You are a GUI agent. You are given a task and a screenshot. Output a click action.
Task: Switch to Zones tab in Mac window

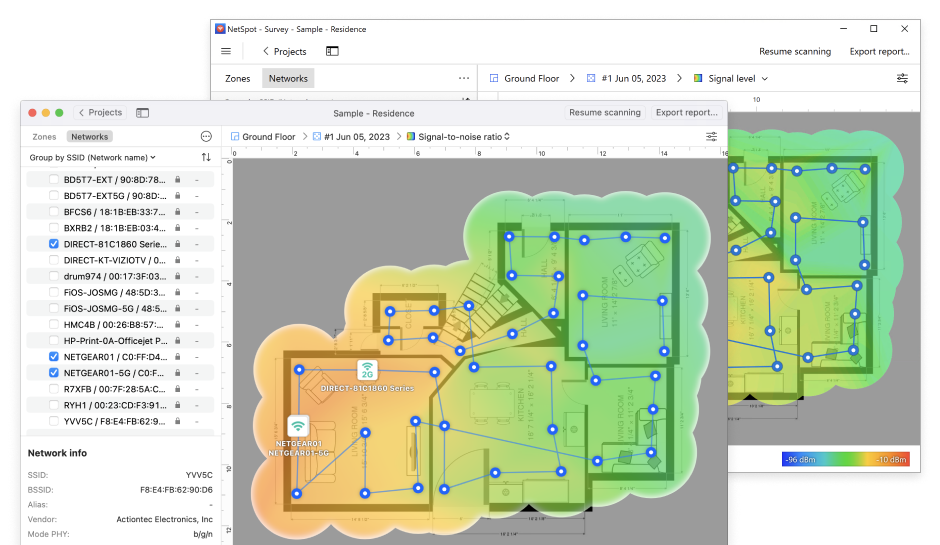[44, 137]
